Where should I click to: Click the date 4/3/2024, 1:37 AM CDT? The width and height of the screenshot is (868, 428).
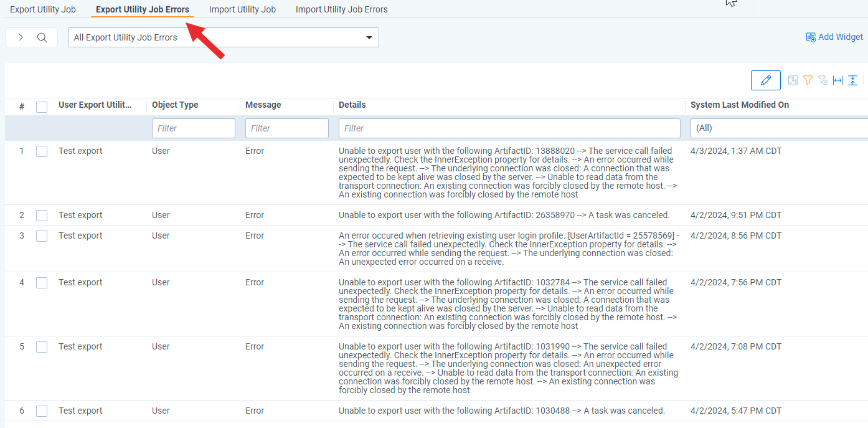(736, 151)
